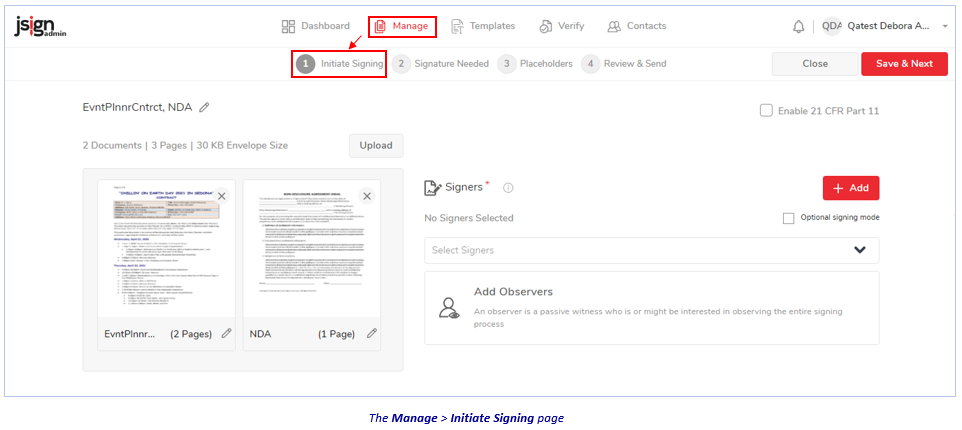Remove the EvntPlnnr document with X icon
The image size is (962, 430).
point(221,196)
